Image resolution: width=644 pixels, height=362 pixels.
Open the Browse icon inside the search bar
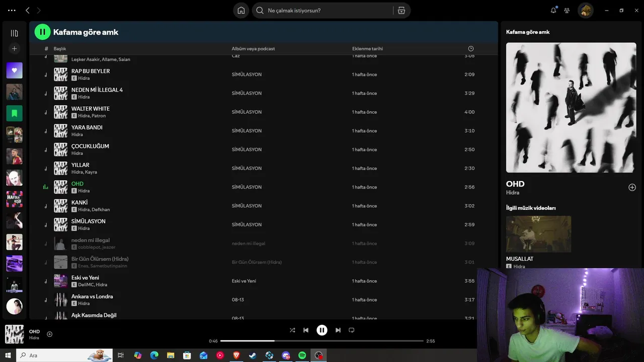coord(401,11)
